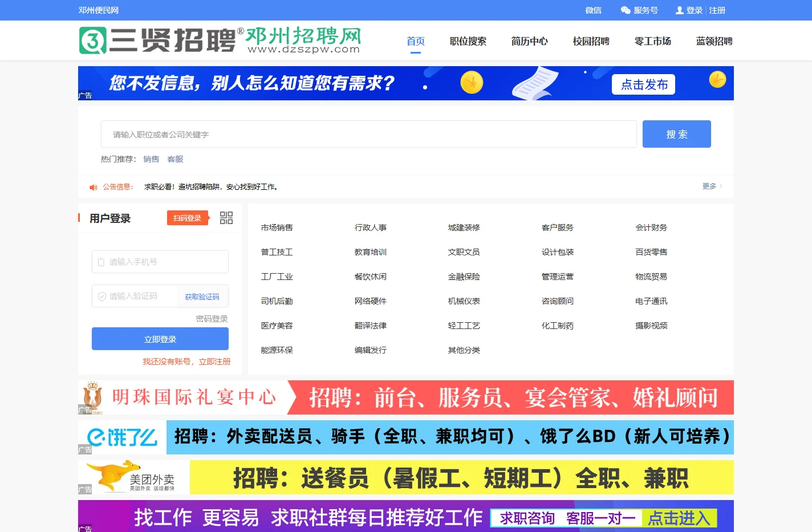This screenshot has width=812, height=532.
Task: Select 普工技工 job category
Action: (277, 252)
